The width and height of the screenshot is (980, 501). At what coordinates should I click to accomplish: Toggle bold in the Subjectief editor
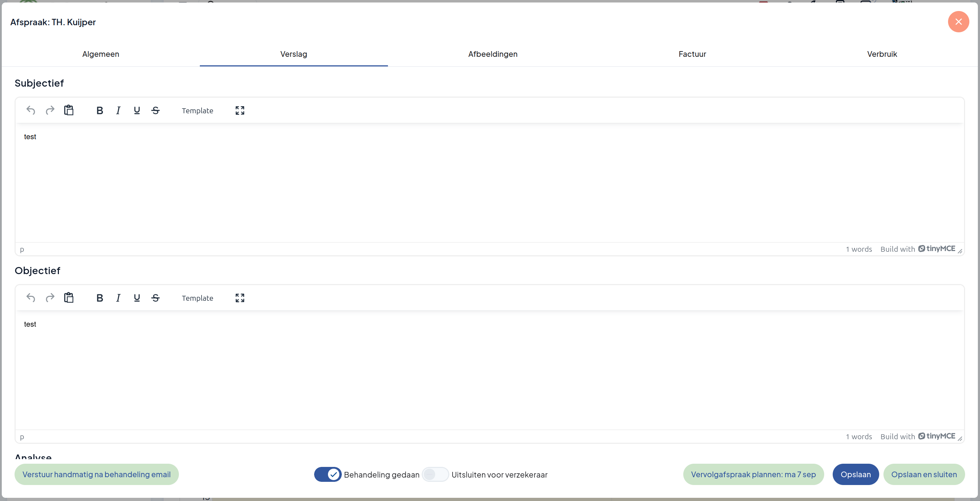(100, 110)
